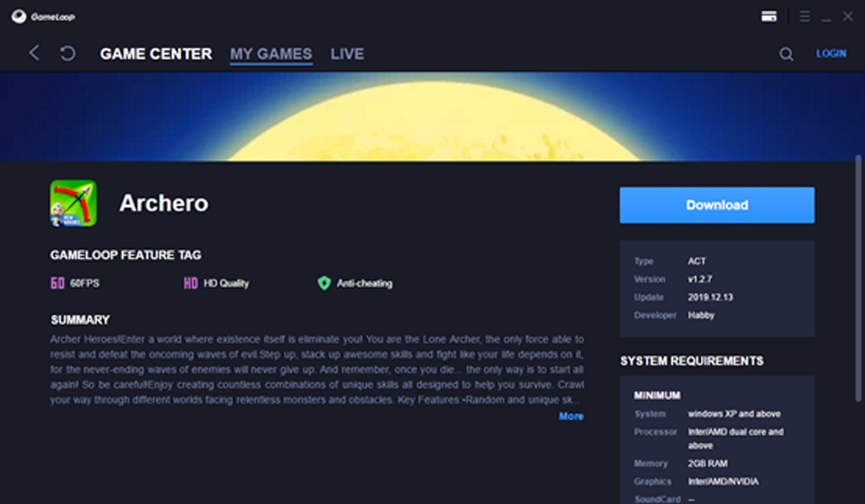
Task: Click the Anti-cheating shield icon
Action: point(324,283)
